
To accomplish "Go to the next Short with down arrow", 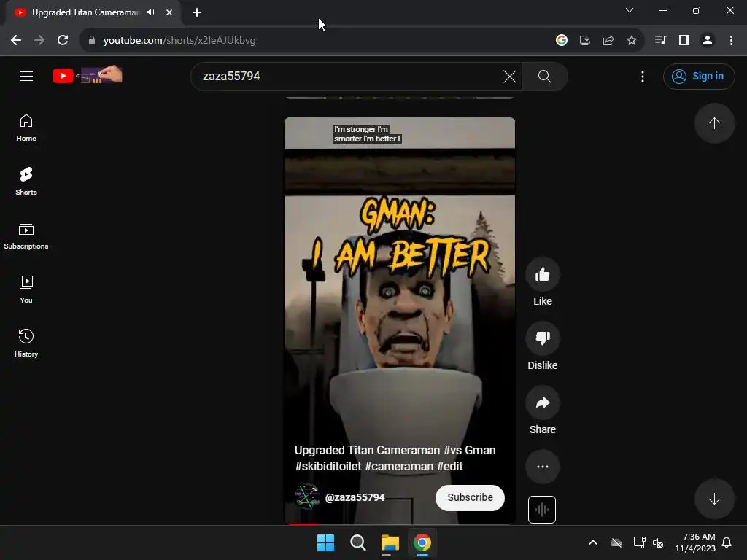I will click(x=714, y=499).
